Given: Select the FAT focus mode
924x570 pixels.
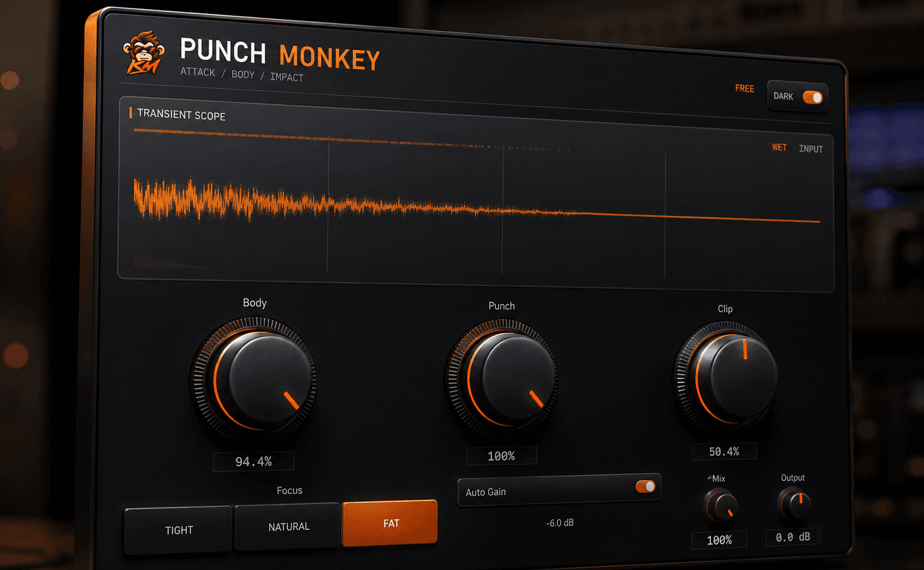Looking at the screenshot, I should coord(390,523).
